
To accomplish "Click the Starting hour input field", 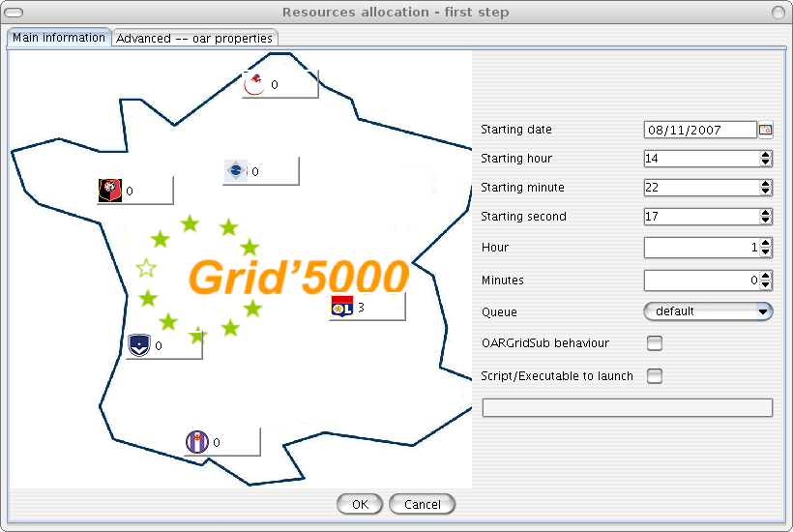I will [x=702, y=159].
